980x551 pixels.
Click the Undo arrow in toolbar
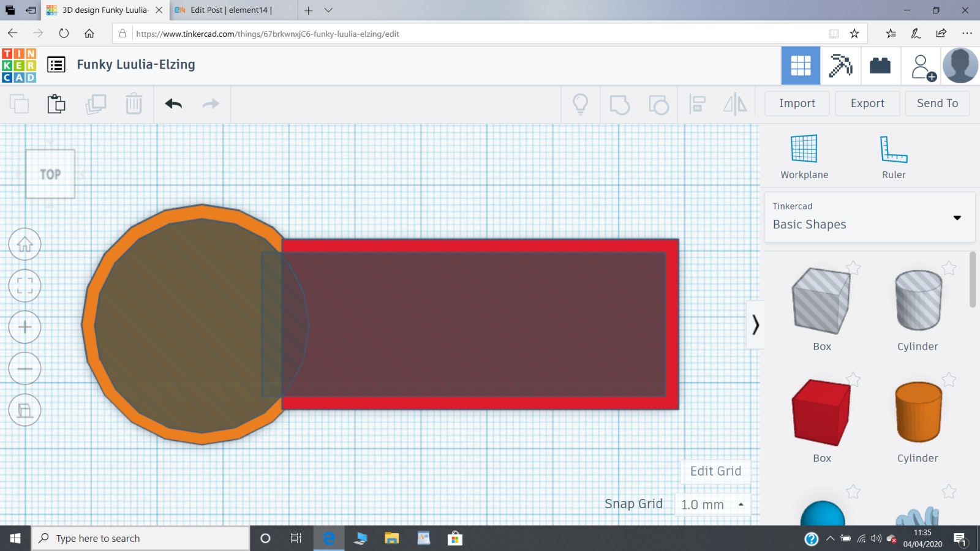click(173, 104)
